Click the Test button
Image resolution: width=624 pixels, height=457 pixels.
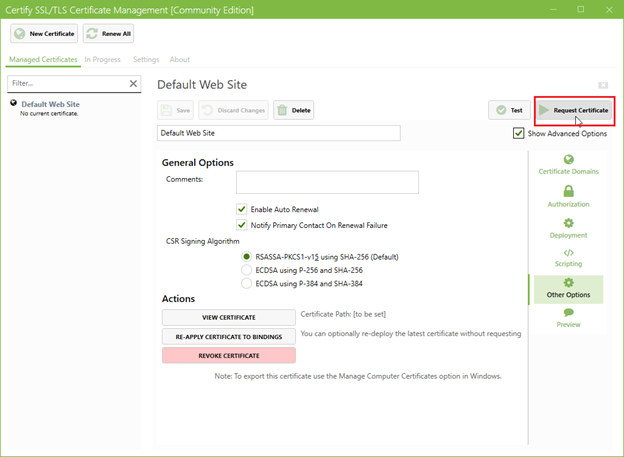coord(509,110)
